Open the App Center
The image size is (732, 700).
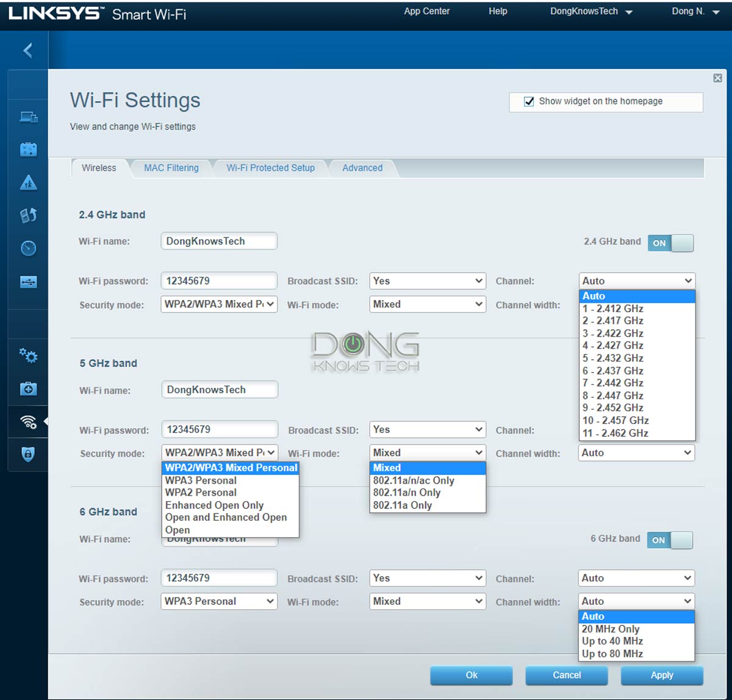(426, 10)
